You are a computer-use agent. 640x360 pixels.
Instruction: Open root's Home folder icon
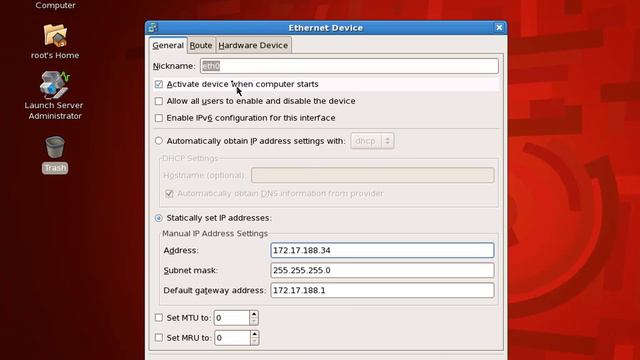[x=55, y=36]
